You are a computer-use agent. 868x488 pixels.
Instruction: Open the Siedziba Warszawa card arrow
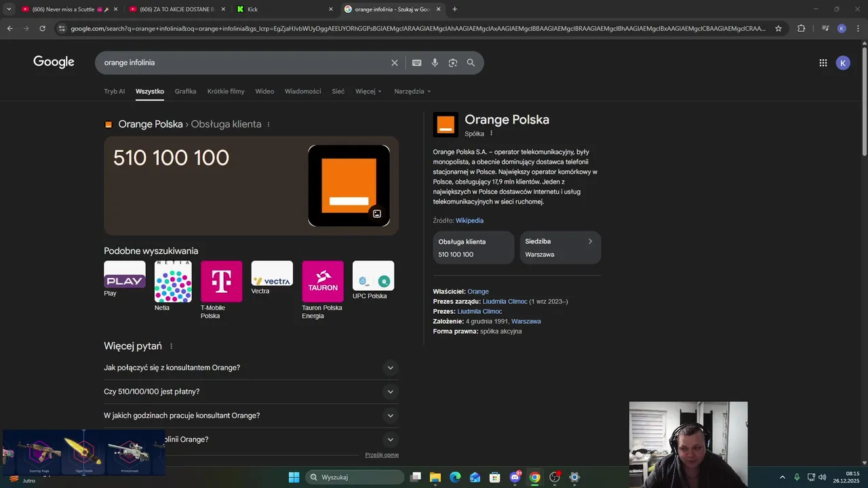coord(590,241)
